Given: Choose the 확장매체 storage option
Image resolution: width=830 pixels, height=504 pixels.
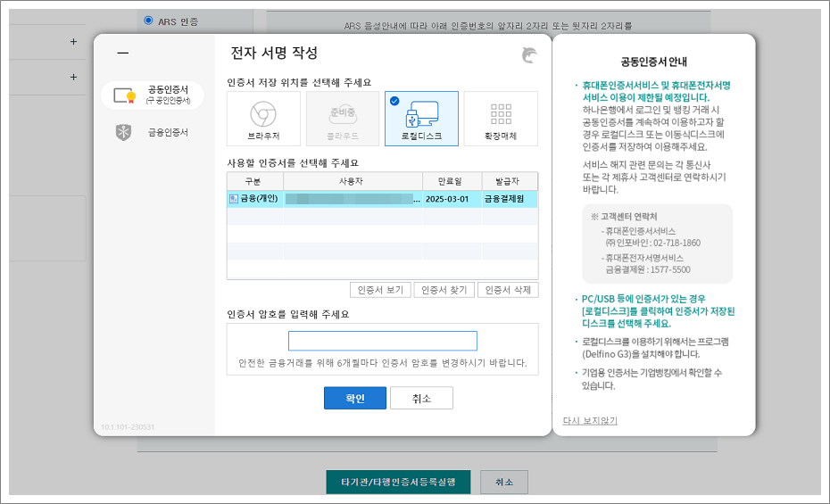Looking at the screenshot, I should 501,119.
